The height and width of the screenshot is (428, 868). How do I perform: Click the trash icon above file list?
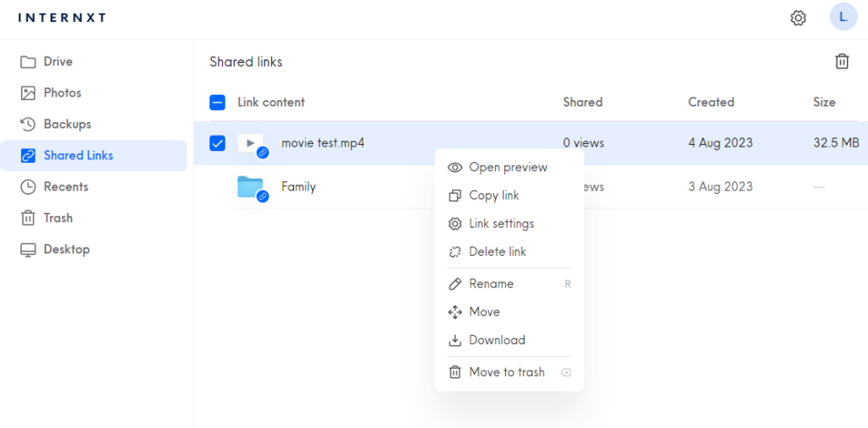pyautogui.click(x=841, y=61)
